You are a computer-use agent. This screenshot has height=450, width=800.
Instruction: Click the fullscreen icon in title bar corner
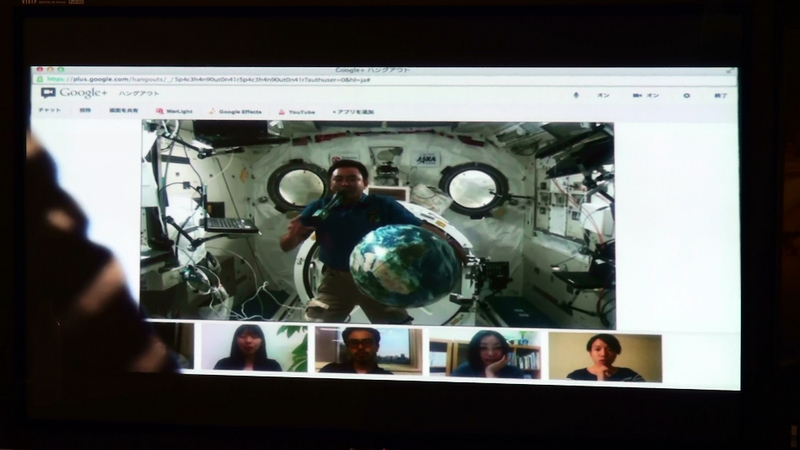pyautogui.click(x=730, y=71)
